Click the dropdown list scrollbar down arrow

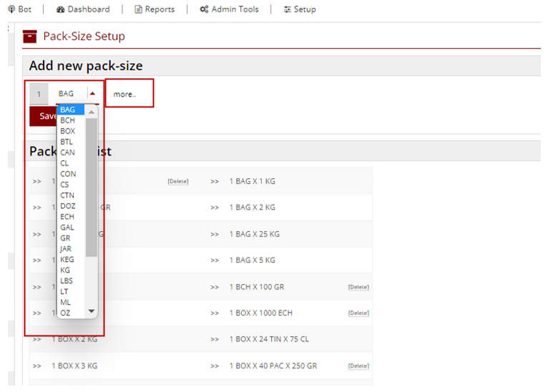91,312
